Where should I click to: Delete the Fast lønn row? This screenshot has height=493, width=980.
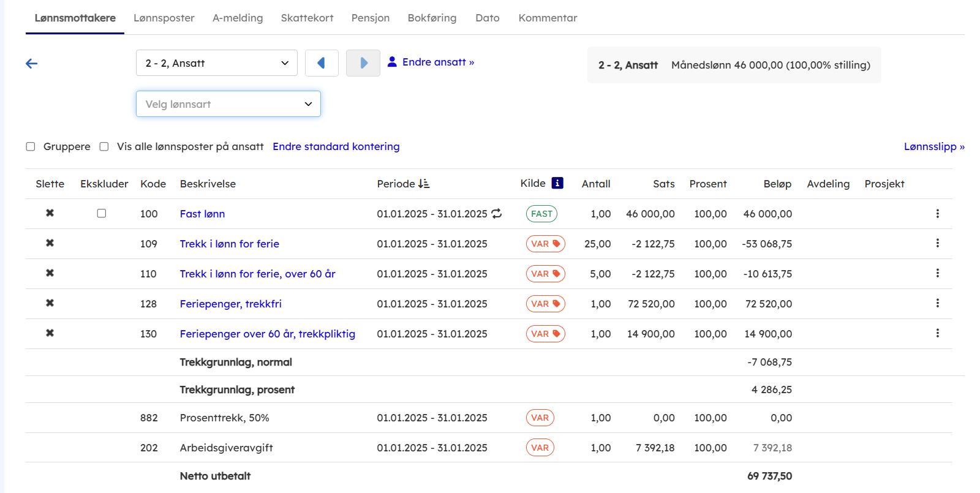50,213
